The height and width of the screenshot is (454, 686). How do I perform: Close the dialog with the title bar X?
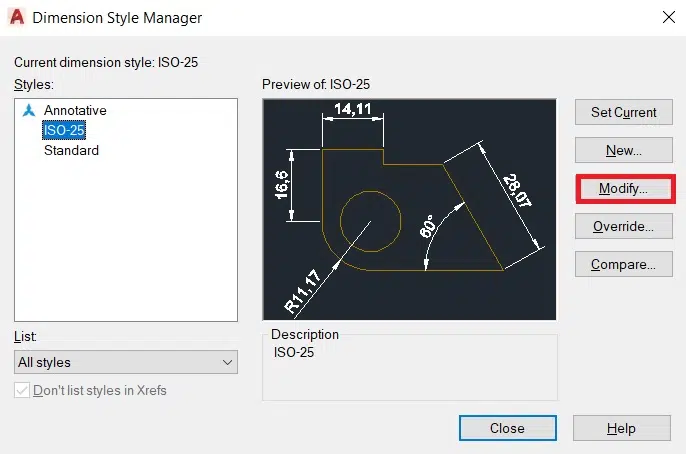(667, 17)
